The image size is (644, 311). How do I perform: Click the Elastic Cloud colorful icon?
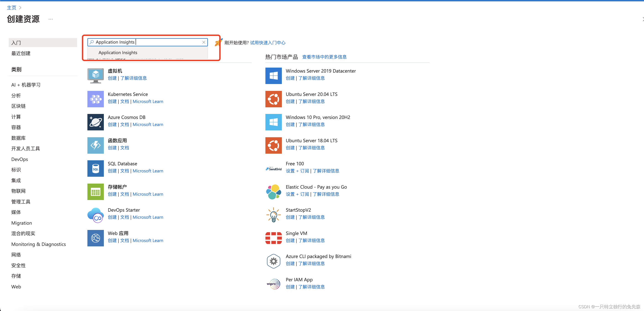click(x=273, y=192)
